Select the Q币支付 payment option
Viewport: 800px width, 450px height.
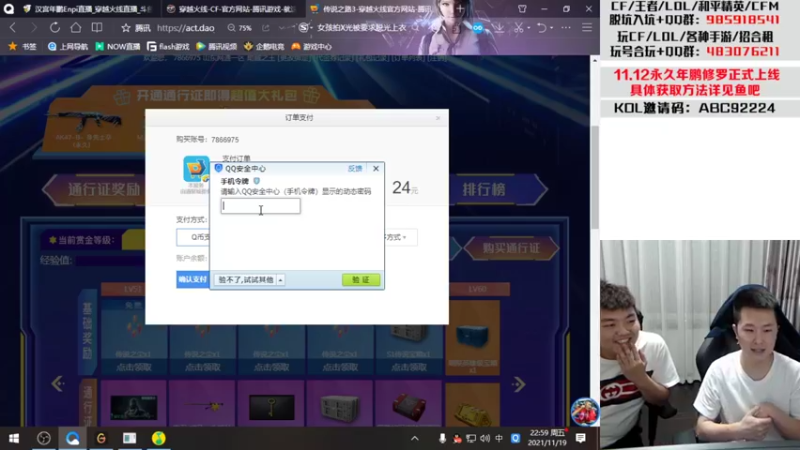[194, 237]
